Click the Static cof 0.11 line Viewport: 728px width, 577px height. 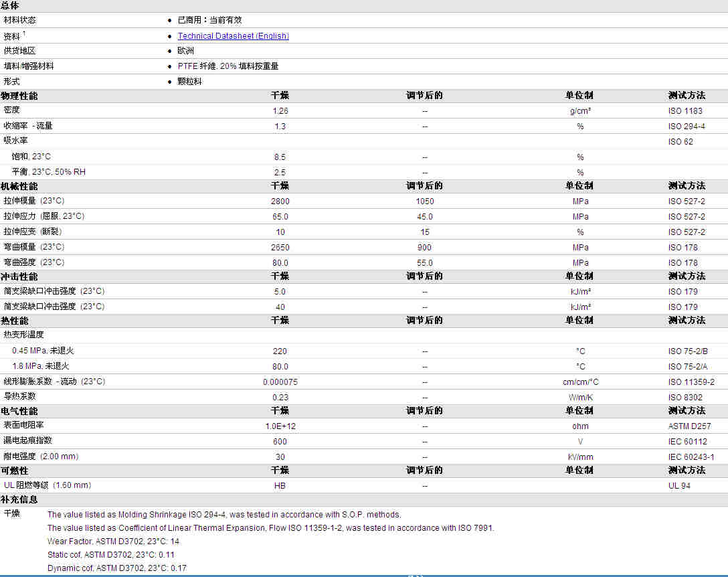click(x=111, y=555)
